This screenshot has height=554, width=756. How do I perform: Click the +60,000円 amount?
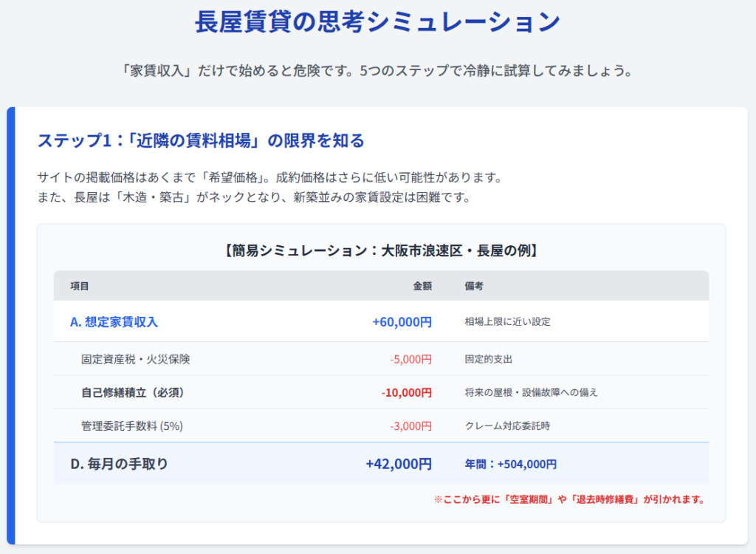click(x=402, y=322)
